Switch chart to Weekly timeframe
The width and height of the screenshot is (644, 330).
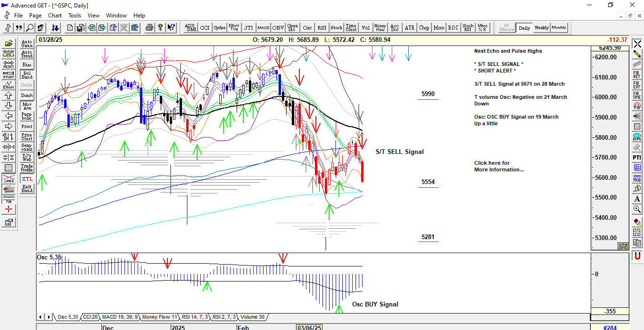pos(541,28)
